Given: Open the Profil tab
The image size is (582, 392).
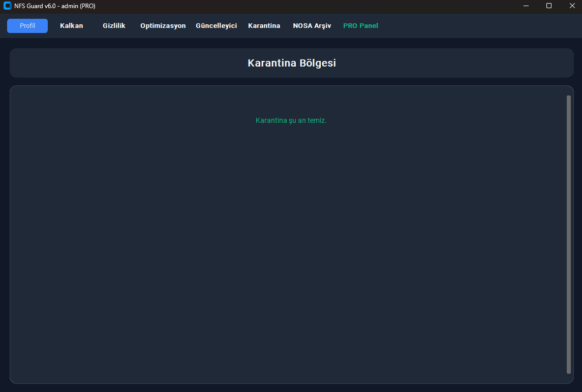Looking at the screenshot, I should click(27, 25).
